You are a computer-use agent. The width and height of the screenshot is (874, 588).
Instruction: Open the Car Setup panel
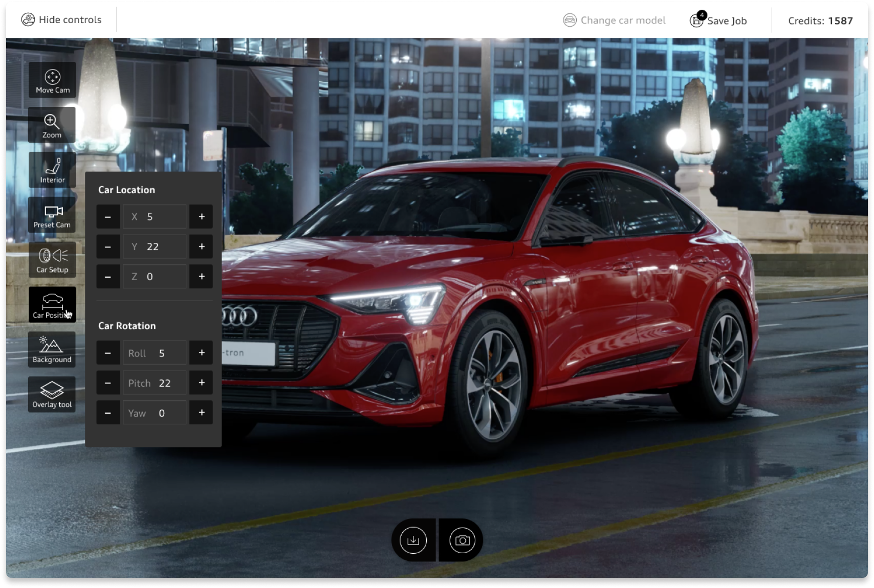click(x=52, y=260)
